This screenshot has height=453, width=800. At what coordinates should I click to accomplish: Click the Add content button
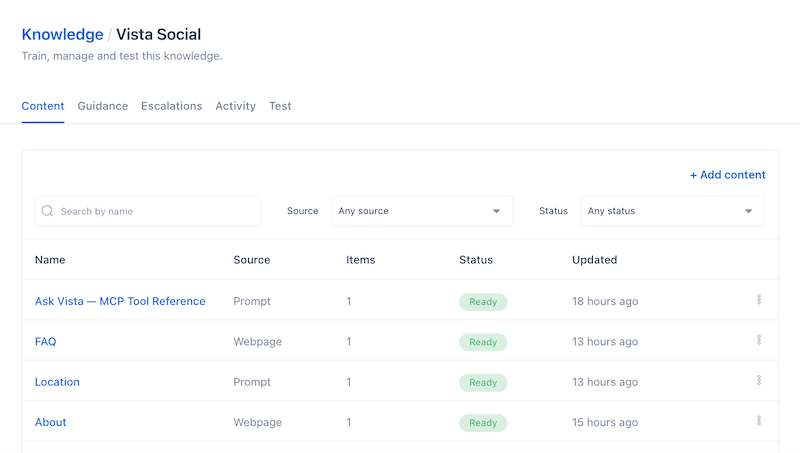point(728,175)
